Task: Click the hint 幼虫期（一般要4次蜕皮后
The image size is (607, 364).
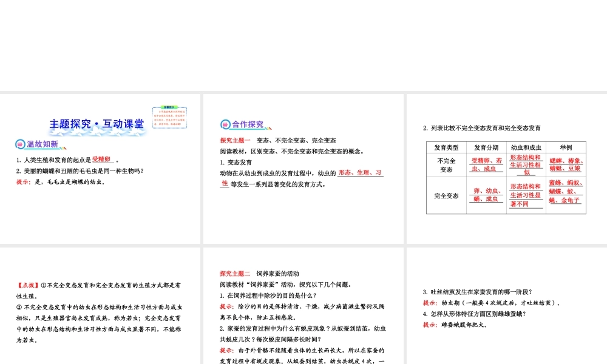Action: pos(492,303)
